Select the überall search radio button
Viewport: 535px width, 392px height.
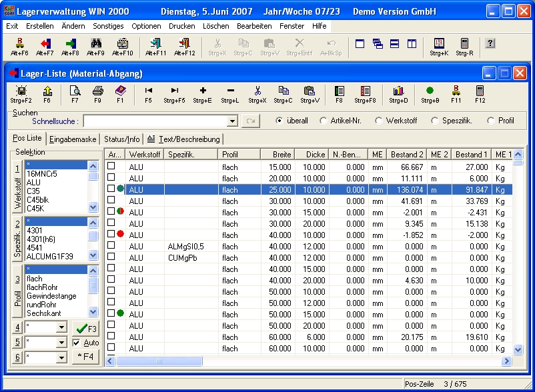[279, 121]
